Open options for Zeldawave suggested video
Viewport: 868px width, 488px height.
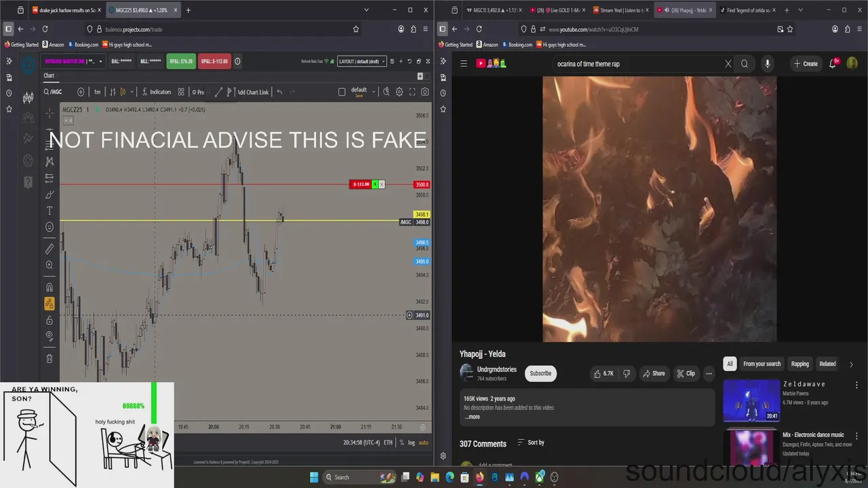coord(856,384)
